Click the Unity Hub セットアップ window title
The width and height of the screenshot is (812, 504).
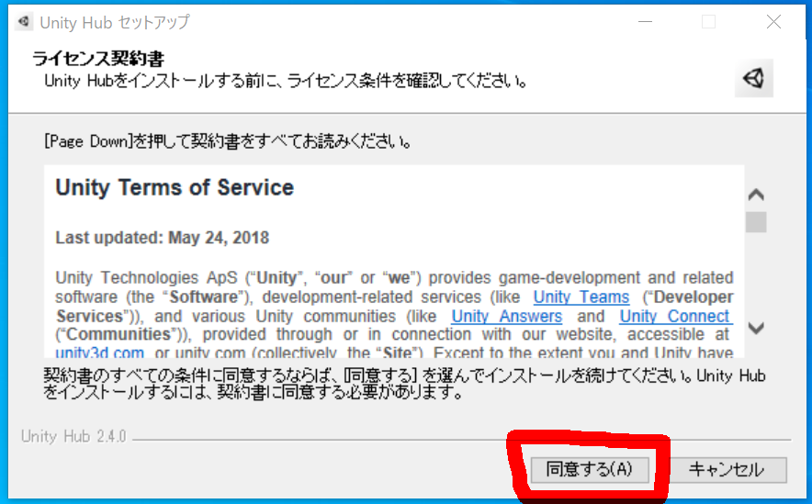(x=115, y=22)
